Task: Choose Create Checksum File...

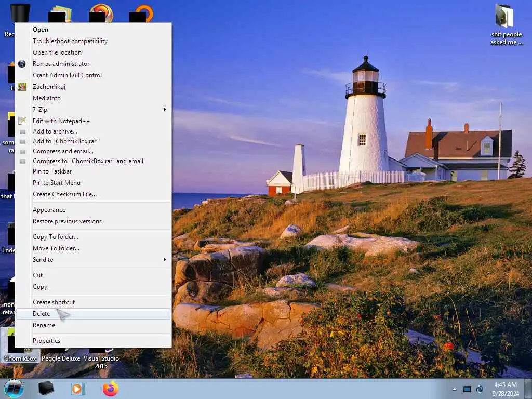Action: tap(93, 194)
